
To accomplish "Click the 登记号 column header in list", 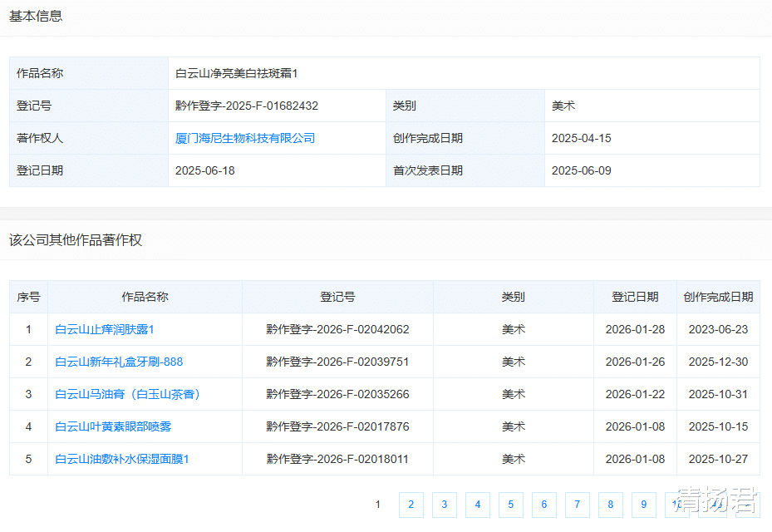I will pos(337,297).
